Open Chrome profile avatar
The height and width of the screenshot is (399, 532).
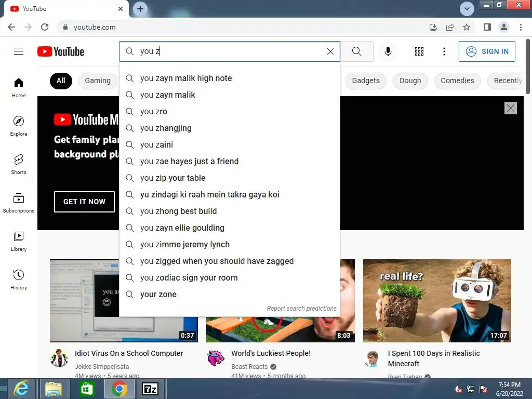(x=504, y=27)
